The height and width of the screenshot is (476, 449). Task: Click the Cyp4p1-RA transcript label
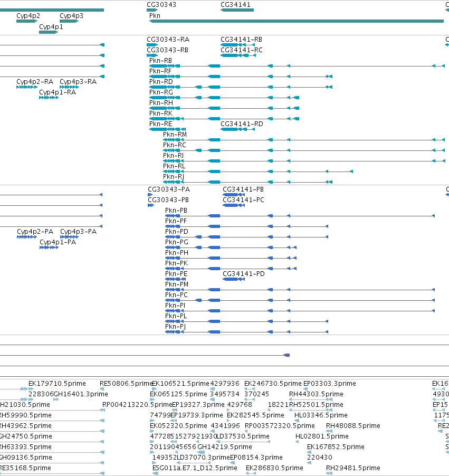pyautogui.click(x=58, y=92)
